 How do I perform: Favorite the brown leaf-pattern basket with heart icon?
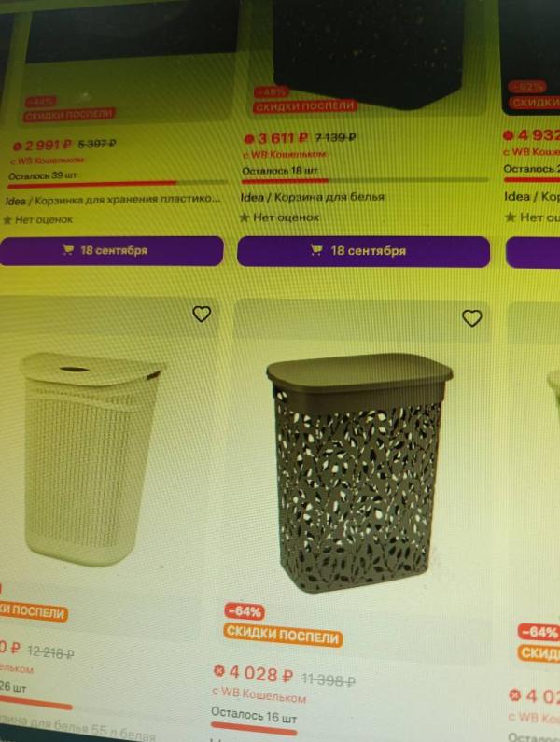click(x=472, y=318)
